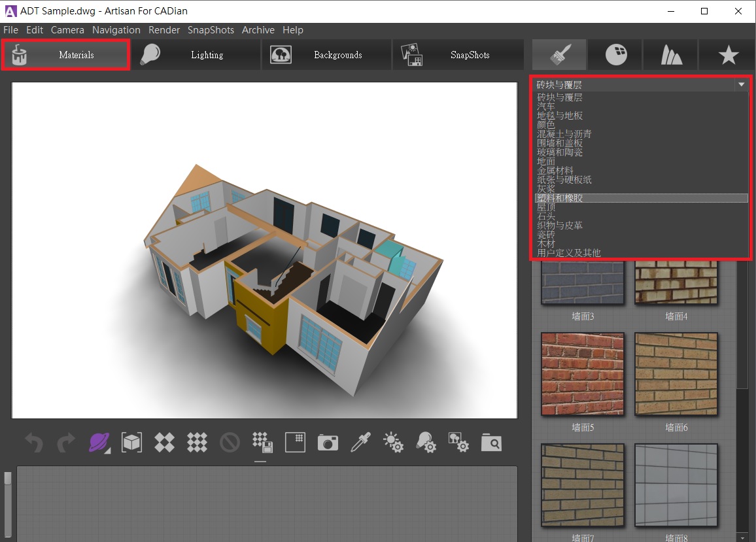Open the Materials panel button
The image size is (756, 542).
coord(65,55)
